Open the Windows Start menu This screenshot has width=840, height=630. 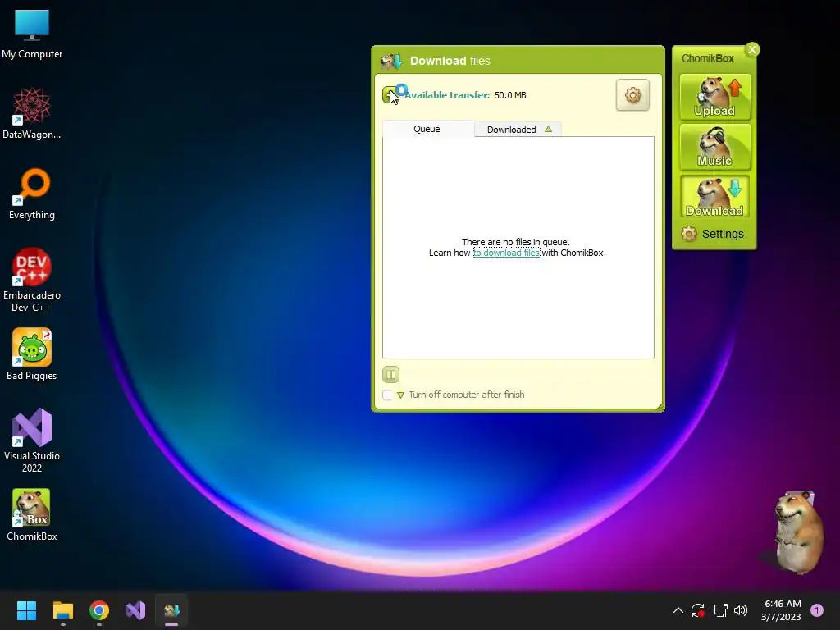[x=26, y=610]
